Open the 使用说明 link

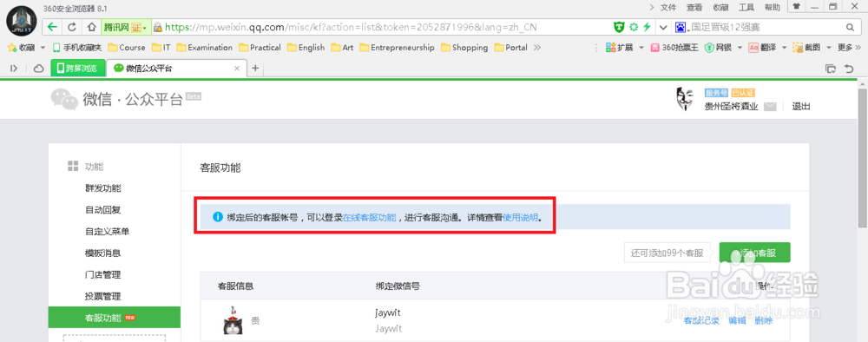[520, 218]
